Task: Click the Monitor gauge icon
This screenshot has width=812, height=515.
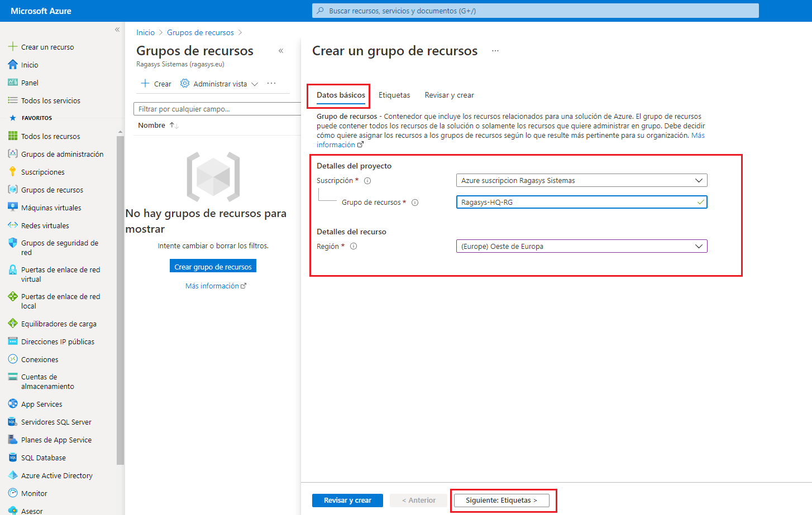Action: [x=13, y=493]
